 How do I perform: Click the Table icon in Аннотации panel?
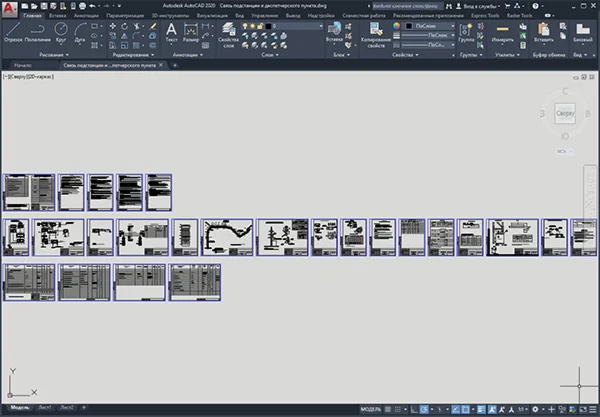pos(205,46)
